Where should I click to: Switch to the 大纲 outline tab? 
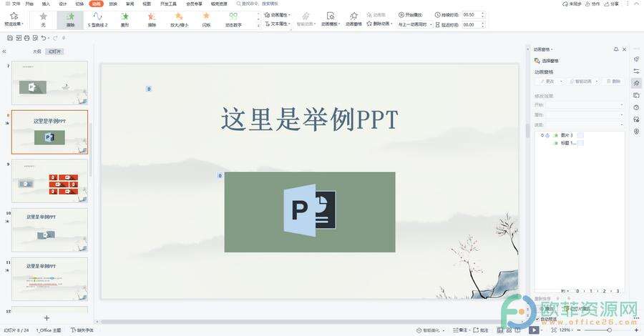(x=37, y=51)
